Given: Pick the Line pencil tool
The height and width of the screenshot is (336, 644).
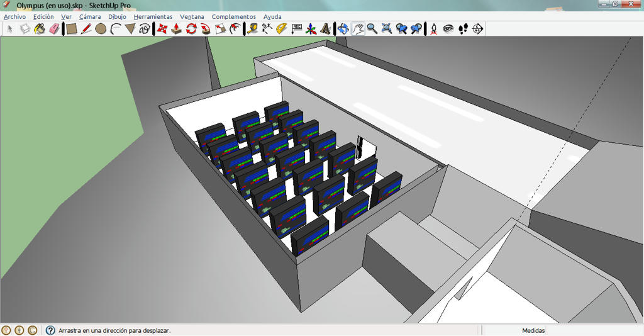Looking at the screenshot, I should (x=86, y=29).
